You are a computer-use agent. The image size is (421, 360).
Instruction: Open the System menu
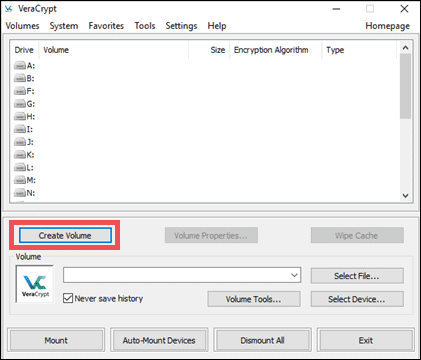coord(64,26)
